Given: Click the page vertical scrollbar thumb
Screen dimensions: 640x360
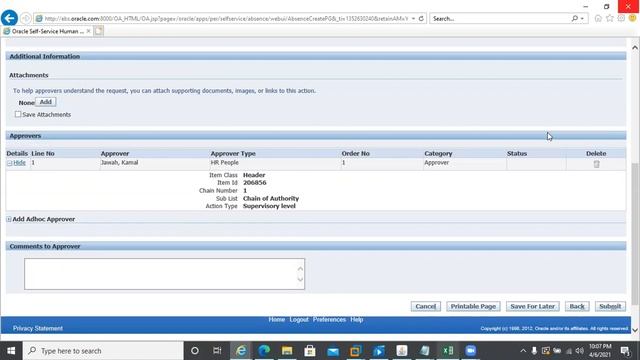Looking at the screenshot, I should click(635, 233).
